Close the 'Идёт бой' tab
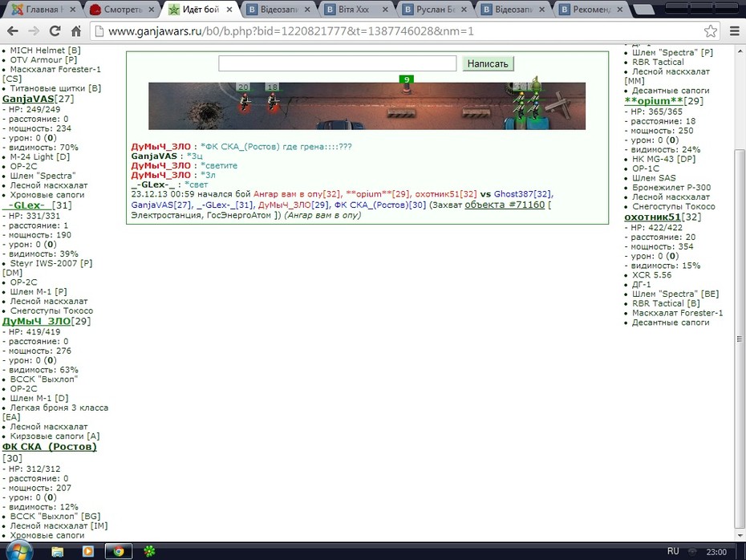This screenshot has height=560, width=746. click(x=229, y=10)
